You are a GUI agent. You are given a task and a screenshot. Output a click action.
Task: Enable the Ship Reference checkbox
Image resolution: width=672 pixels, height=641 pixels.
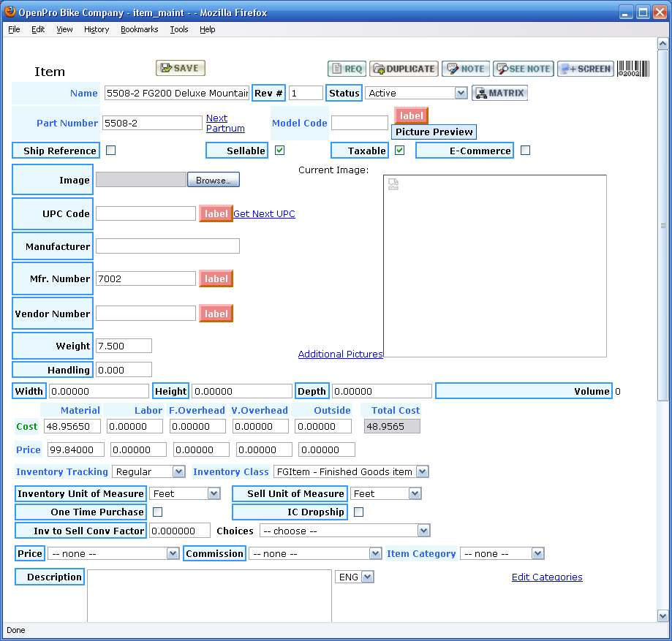click(x=111, y=151)
